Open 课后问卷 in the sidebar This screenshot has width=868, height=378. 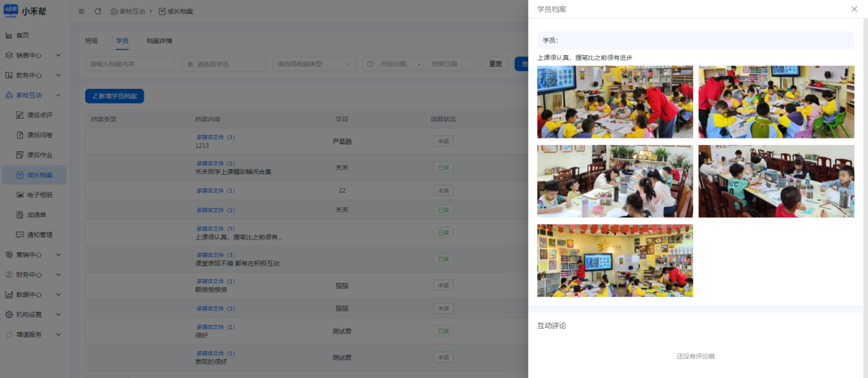point(39,135)
